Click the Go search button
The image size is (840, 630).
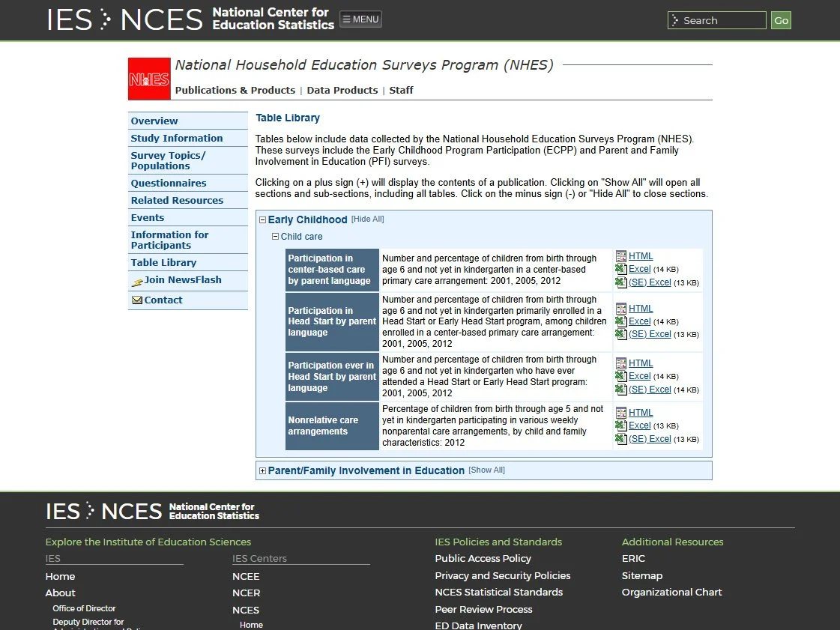(781, 20)
